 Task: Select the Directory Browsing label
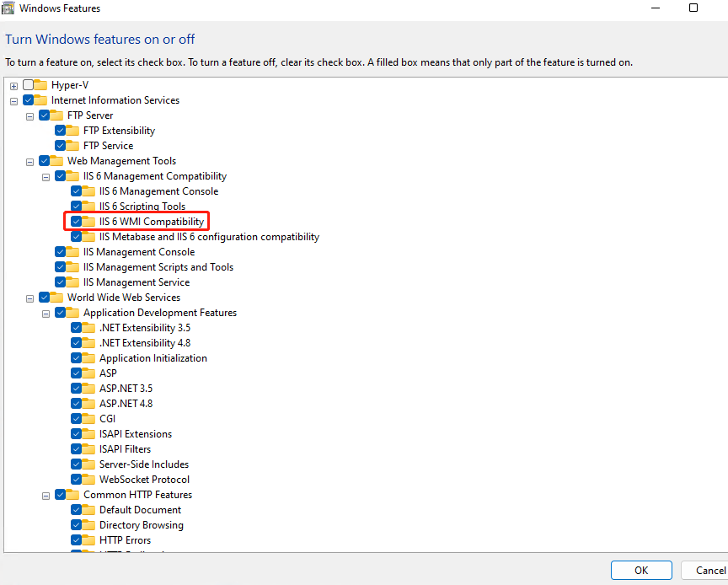pyautogui.click(x=142, y=525)
